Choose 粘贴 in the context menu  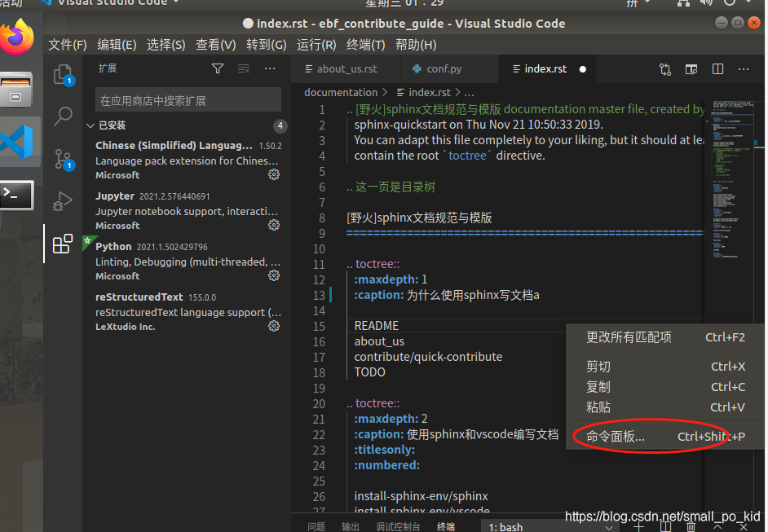[x=665, y=407]
